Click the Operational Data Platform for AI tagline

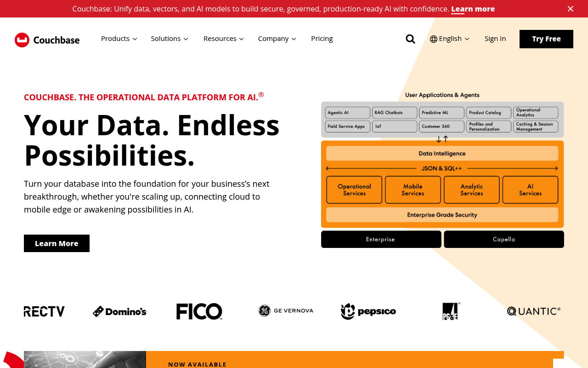coord(144,97)
